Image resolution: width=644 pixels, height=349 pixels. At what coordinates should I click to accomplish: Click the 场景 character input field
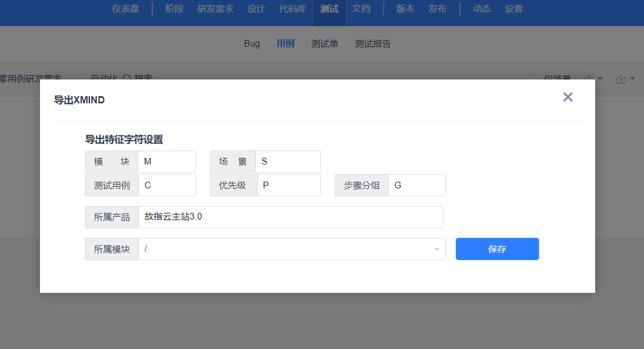(288, 162)
